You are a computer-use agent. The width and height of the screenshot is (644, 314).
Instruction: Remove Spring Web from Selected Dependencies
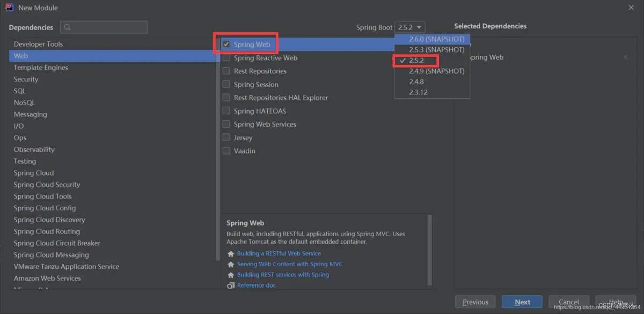coord(625,57)
